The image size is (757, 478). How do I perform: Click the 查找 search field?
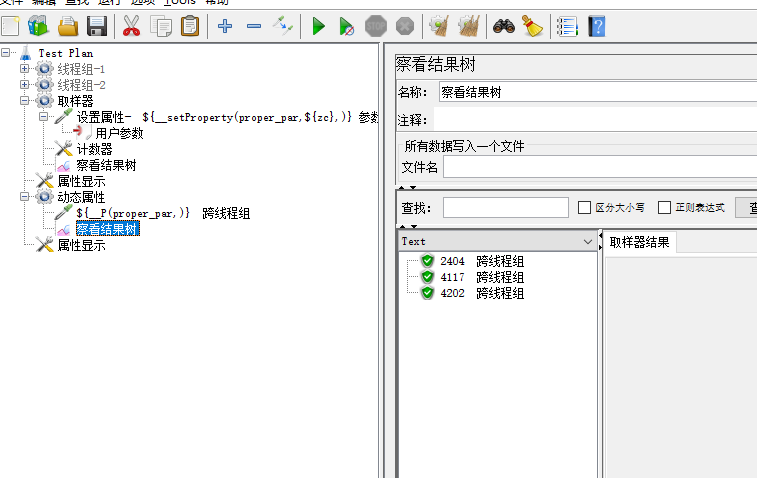coord(505,208)
